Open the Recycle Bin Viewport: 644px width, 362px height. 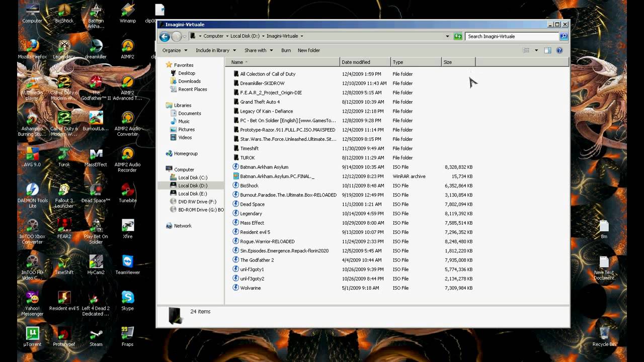[604, 337]
